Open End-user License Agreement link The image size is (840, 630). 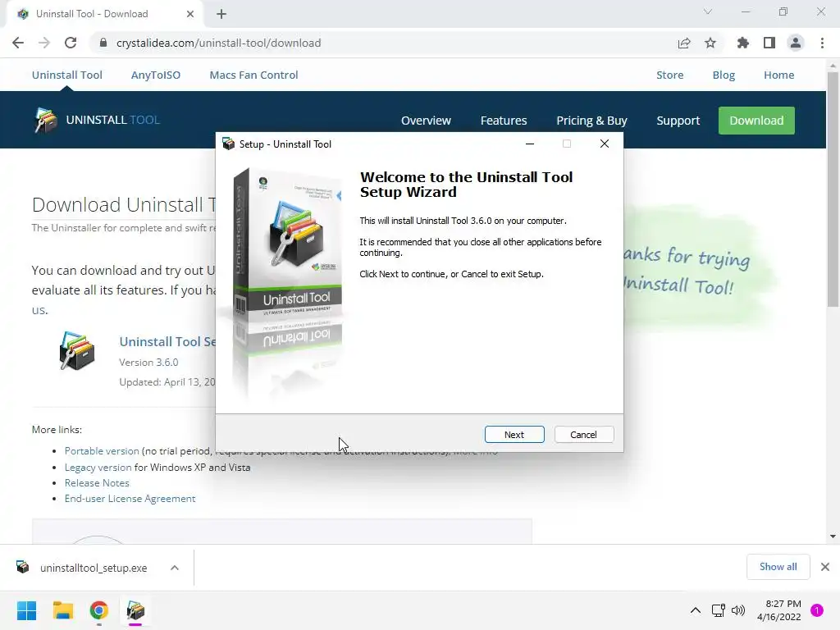click(130, 498)
